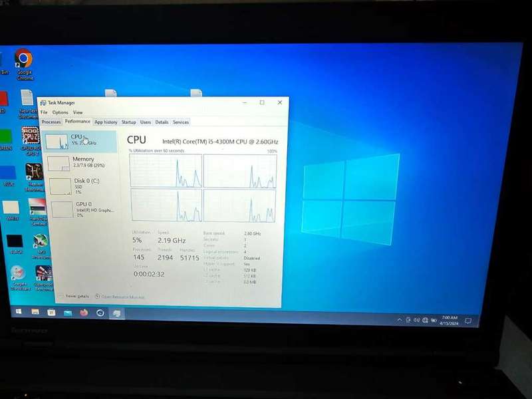Close the Task Manager window
532x399 pixels.
[x=279, y=102]
